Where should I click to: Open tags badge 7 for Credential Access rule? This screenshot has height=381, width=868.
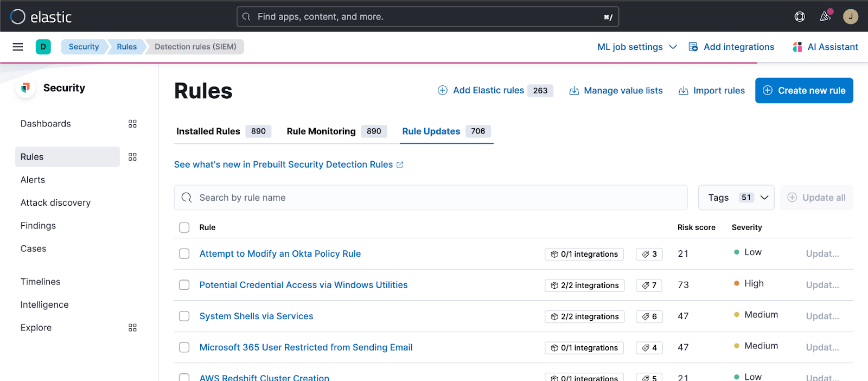pyautogui.click(x=649, y=285)
